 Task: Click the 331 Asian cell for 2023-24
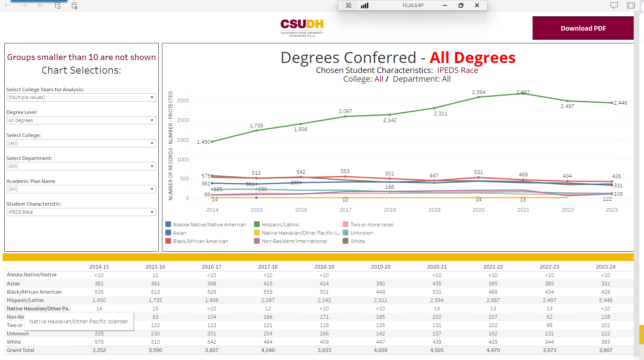[606, 283]
